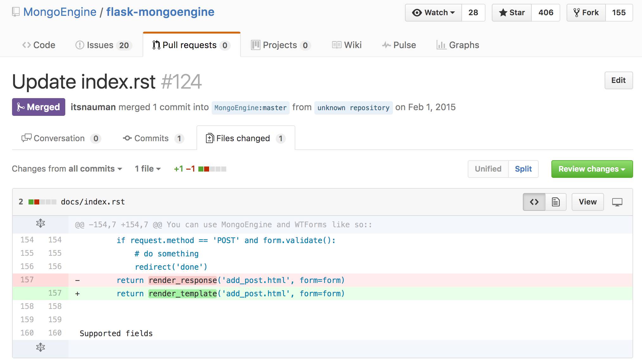Click the repository book icon beside MongoEngine
The height and width of the screenshot is (364, 642).
click(16, 12)
